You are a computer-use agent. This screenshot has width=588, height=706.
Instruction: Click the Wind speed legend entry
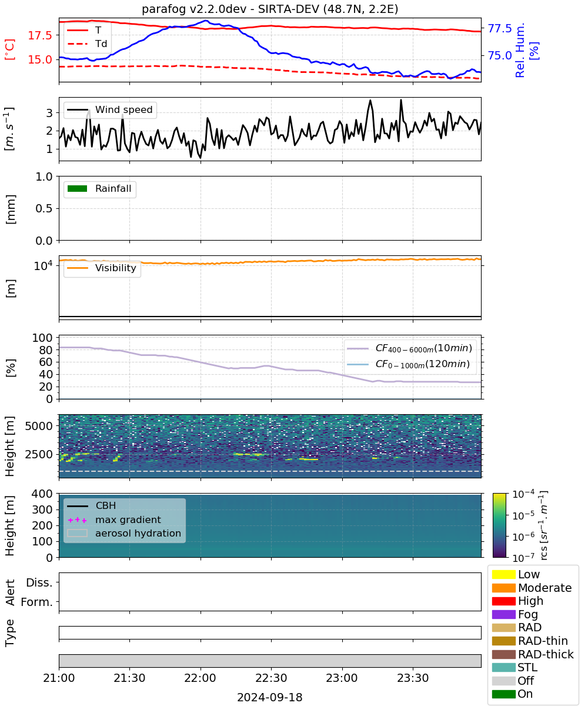[110, 110]
